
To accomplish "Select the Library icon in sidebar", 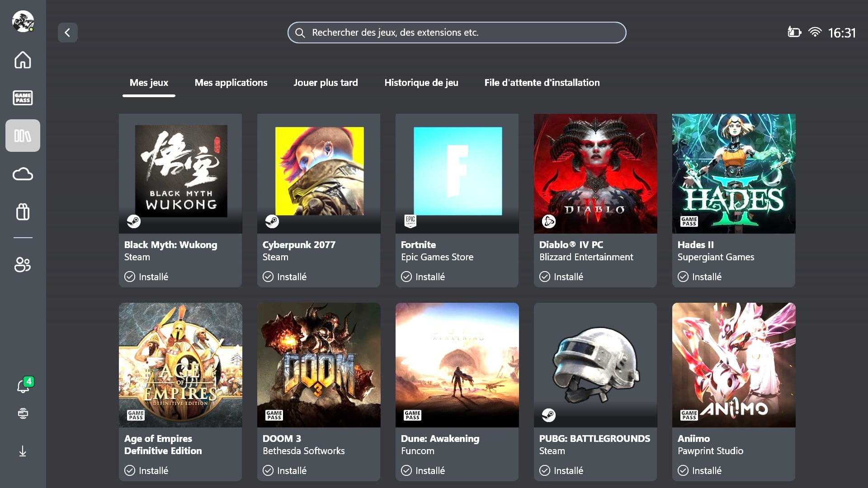I will (x=23, y=136).
